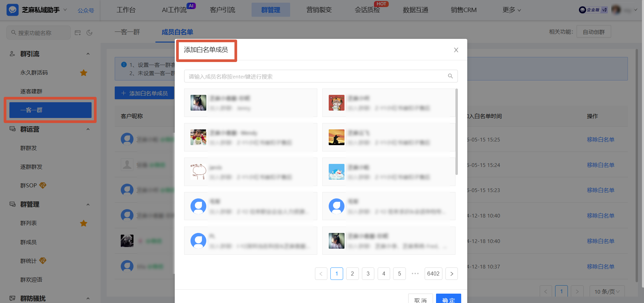Go to page 3 in dialog

[368, 274]
